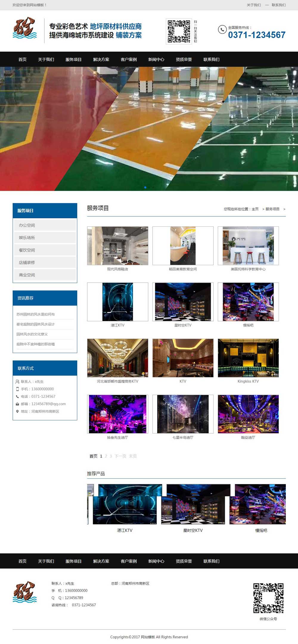
Task: Click 主页 in the breadcrumb trail
Action: tap(255, 209)
